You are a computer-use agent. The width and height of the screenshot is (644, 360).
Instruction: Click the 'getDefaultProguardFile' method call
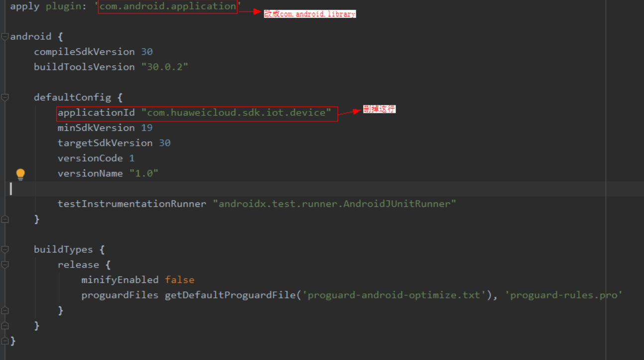(230, 295)
